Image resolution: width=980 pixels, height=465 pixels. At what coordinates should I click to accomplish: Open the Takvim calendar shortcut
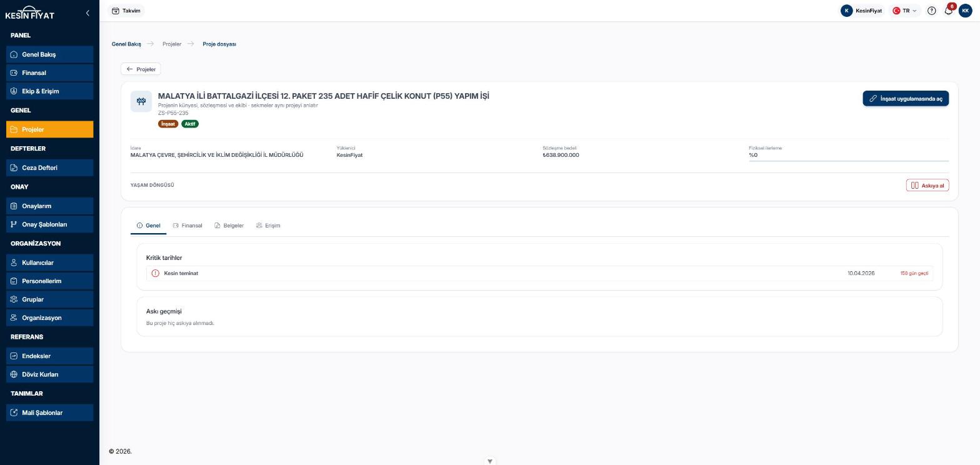[x=126, y=11]
